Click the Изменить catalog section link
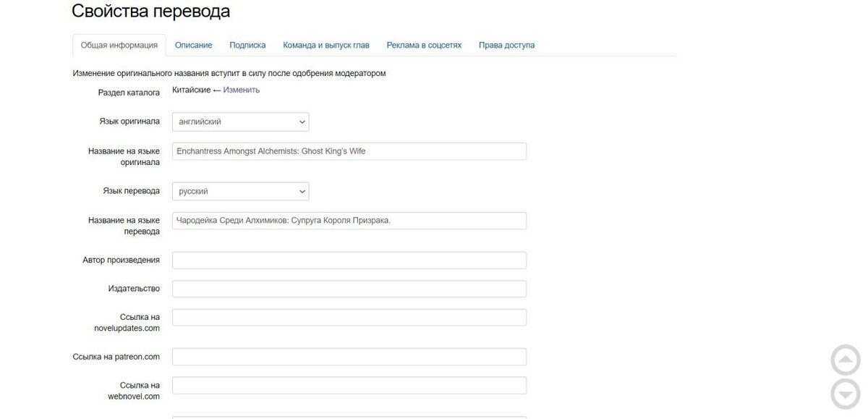The image size is (868, 419). [242, 90]
